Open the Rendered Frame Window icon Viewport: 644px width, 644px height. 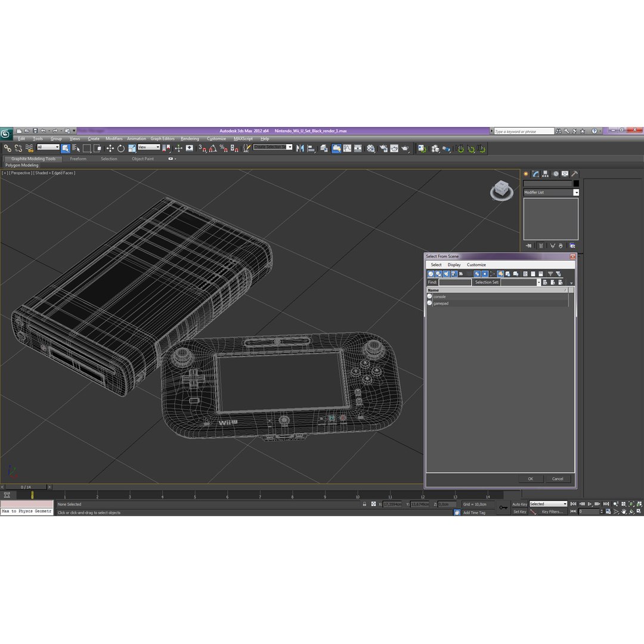tap(394, 148)
